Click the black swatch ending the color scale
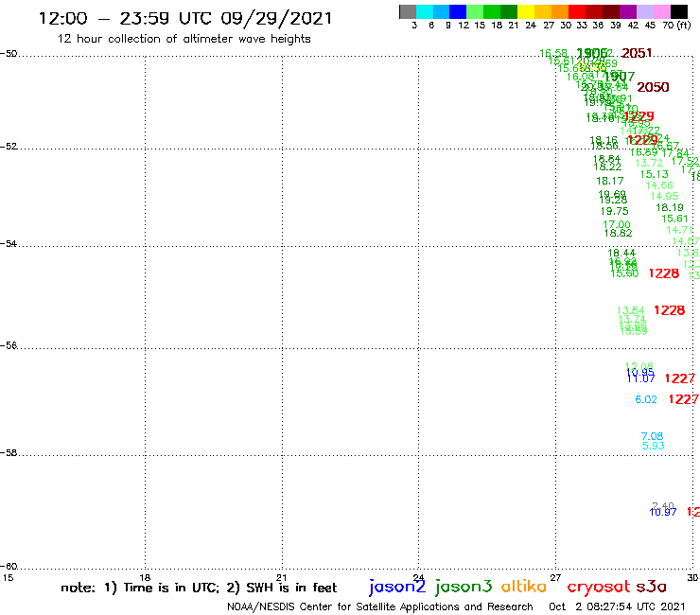This screenshot has width=700, height=615. coord(678,11)
